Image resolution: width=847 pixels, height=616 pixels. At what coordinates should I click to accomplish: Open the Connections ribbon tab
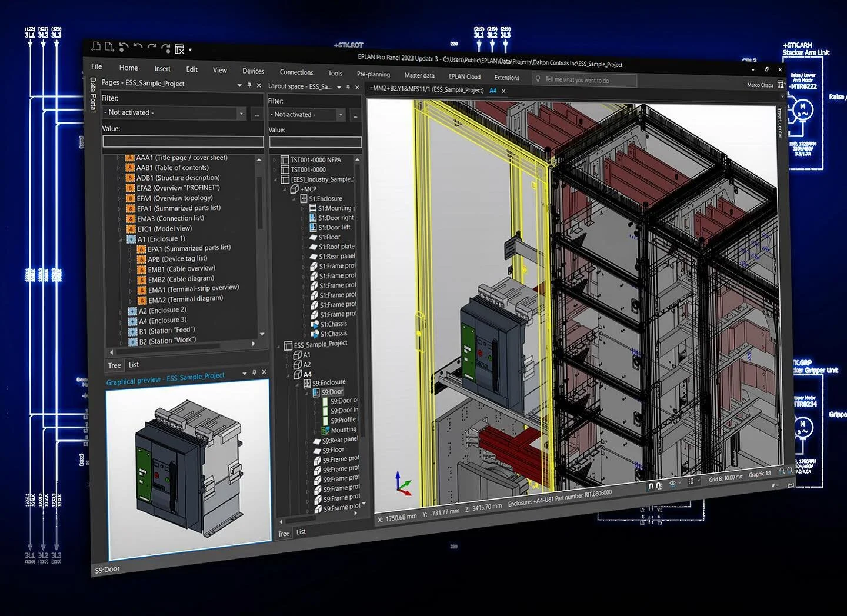(x=296, y=72)
